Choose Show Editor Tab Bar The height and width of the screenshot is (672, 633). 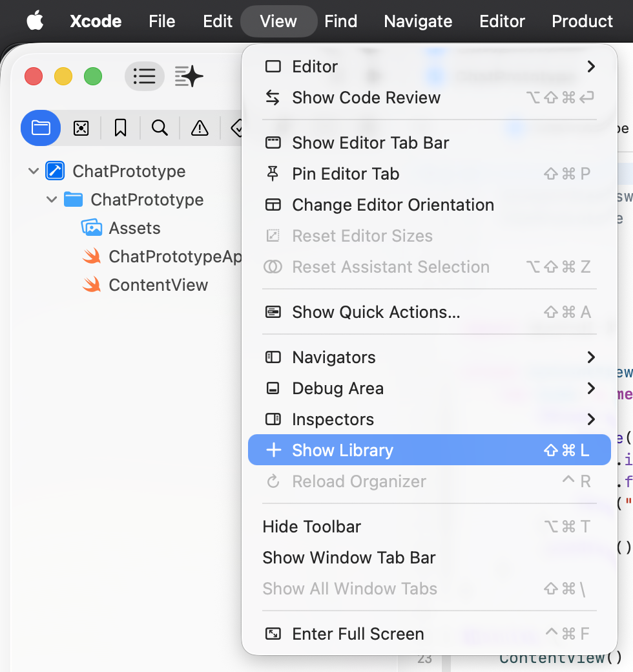click(x=430, y=142)
